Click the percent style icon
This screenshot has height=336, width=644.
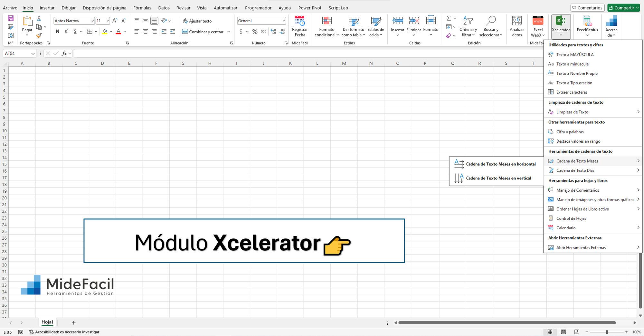(255, 32)
